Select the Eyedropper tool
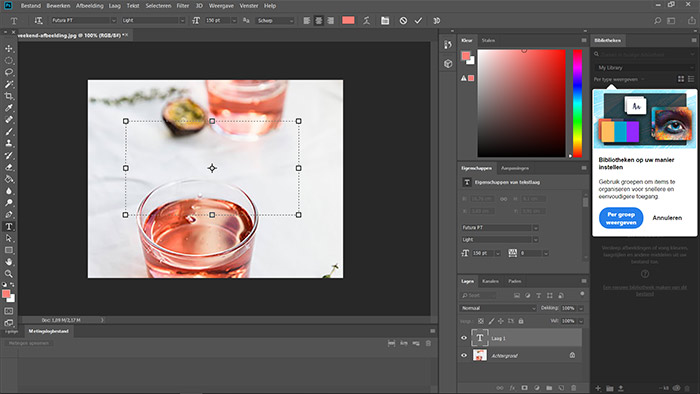 click(9, 108)
